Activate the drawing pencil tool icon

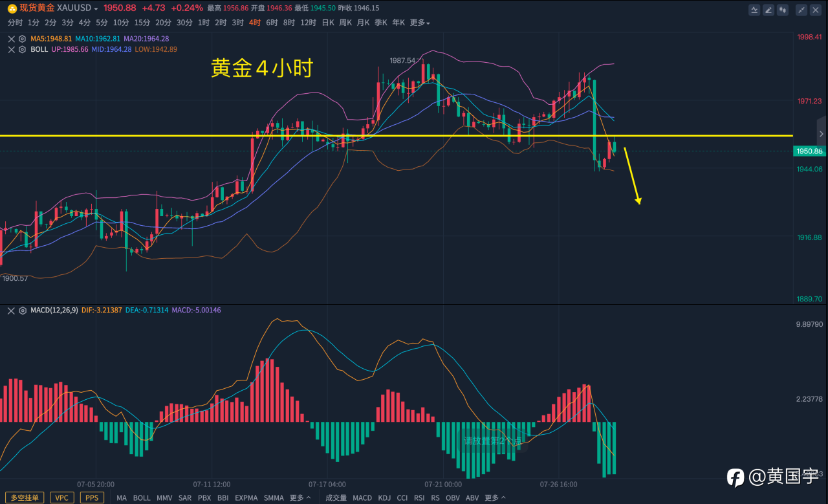click(x=768, y=10)
